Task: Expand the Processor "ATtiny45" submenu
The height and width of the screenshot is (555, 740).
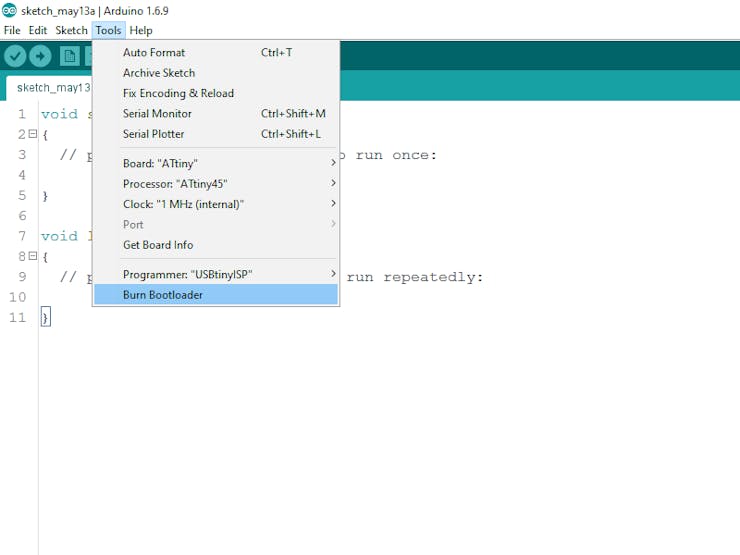Action: [x=216, y=184]
